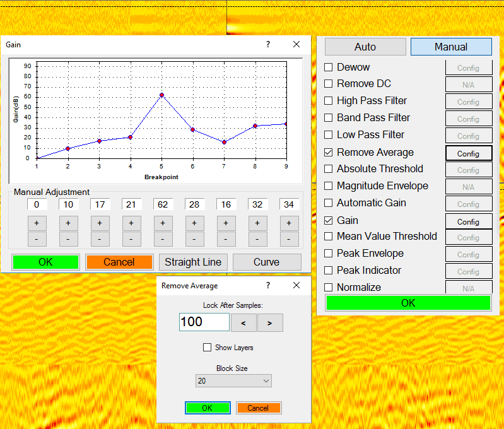This screenshot has width=504, height=429.
Task: Uncheck the Remove Average checkbox
Action: tap(329, 152)
